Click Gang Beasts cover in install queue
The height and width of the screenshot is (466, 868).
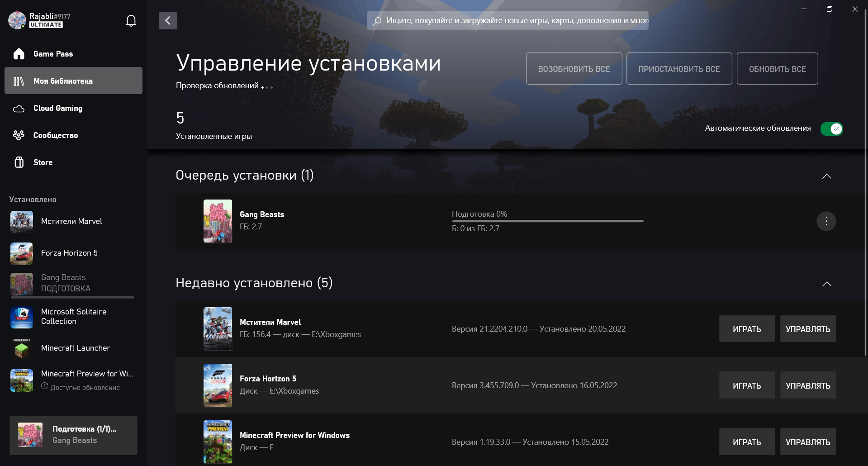[x=218, y=221]
